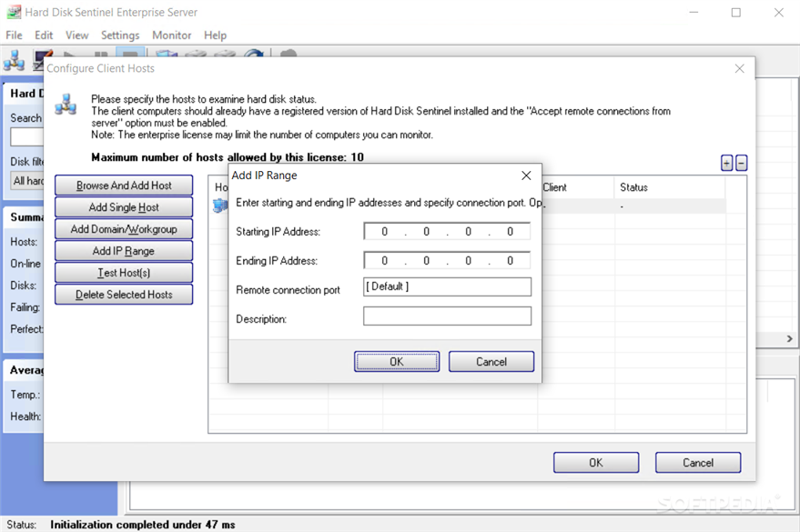800x532 pixels.
Task: Click the 'Hosts:' label in Summary panel
Action: tap(24, 242)
